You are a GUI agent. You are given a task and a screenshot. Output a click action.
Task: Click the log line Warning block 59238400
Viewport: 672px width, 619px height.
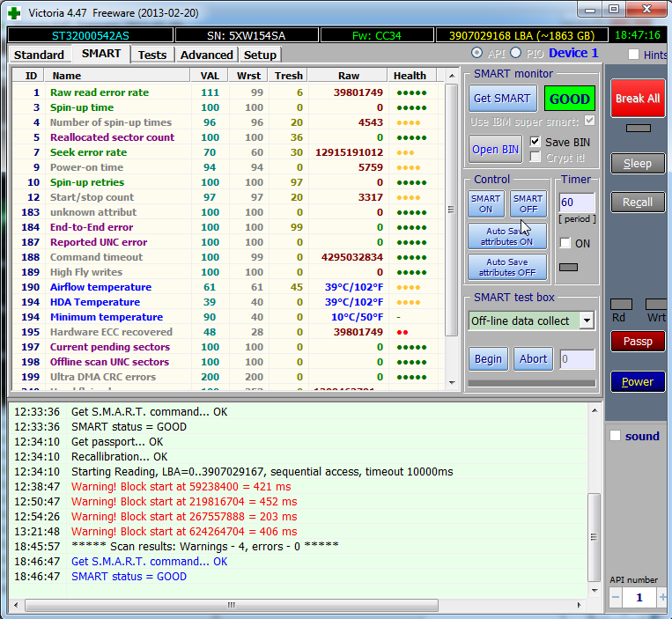point(181,487)
